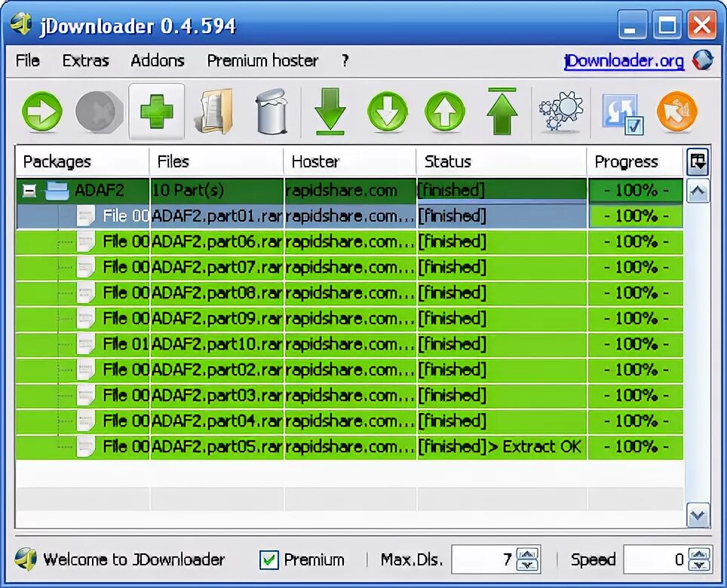Click the Packages column header

coord(82,162)
